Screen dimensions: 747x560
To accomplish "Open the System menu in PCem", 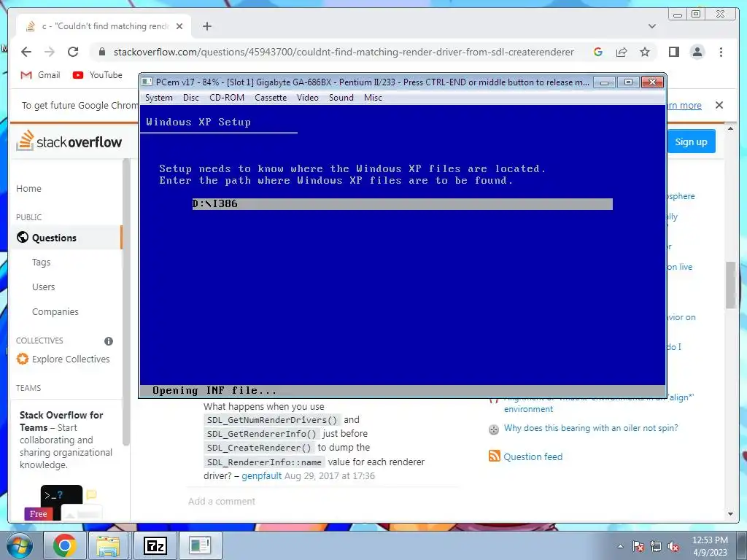I will pos(158,98).
